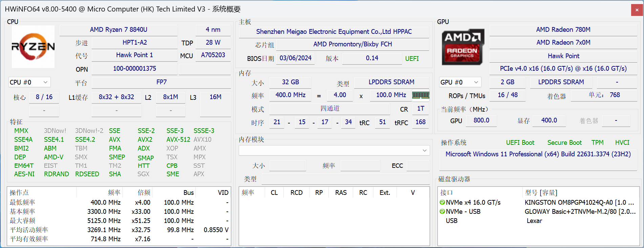Screen dimensions: 644x248
Task: Click the AMD Radeon Graphics logo
Action: [463, 47]
